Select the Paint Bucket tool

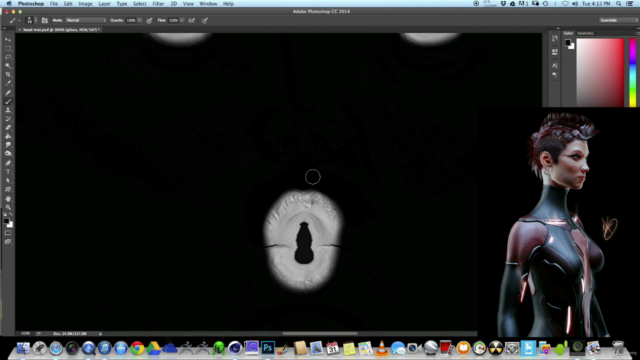pos(8,136)
